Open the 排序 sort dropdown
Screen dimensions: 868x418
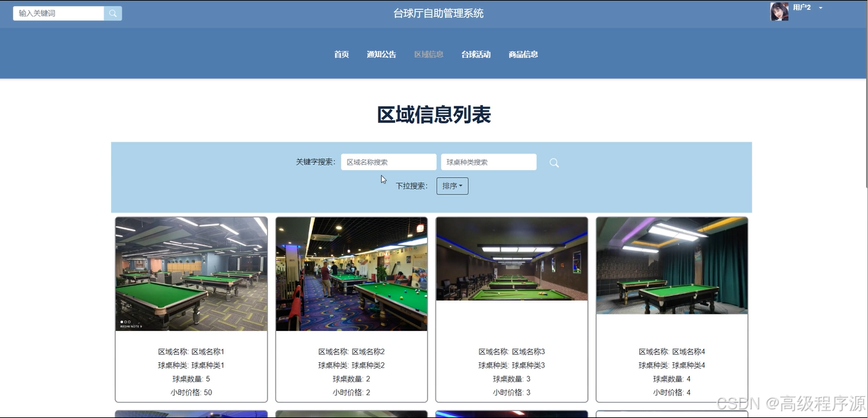click(452, 186)
